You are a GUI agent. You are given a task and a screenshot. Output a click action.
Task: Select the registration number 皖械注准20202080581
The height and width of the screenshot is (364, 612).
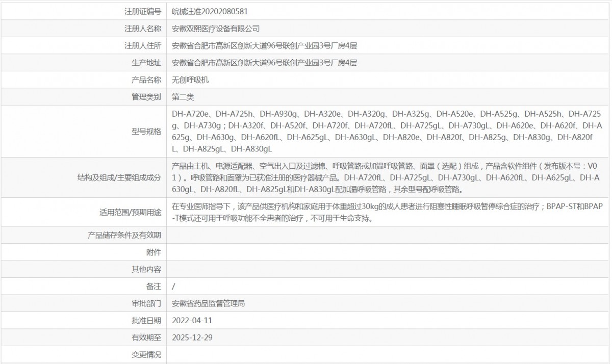210,11
